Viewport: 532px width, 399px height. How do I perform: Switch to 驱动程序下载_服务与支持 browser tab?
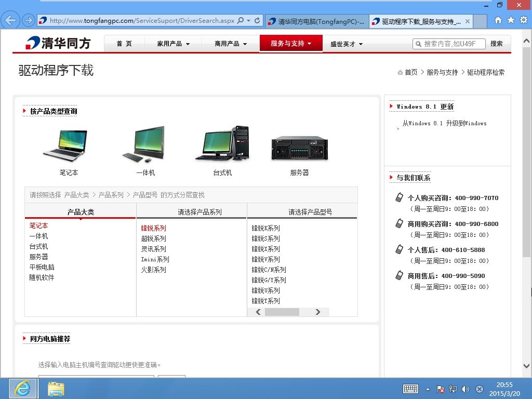(421, 21)
